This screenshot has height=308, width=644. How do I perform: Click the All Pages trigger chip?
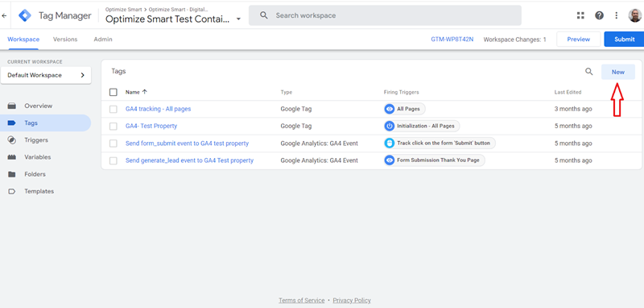[x=405, y=109]
